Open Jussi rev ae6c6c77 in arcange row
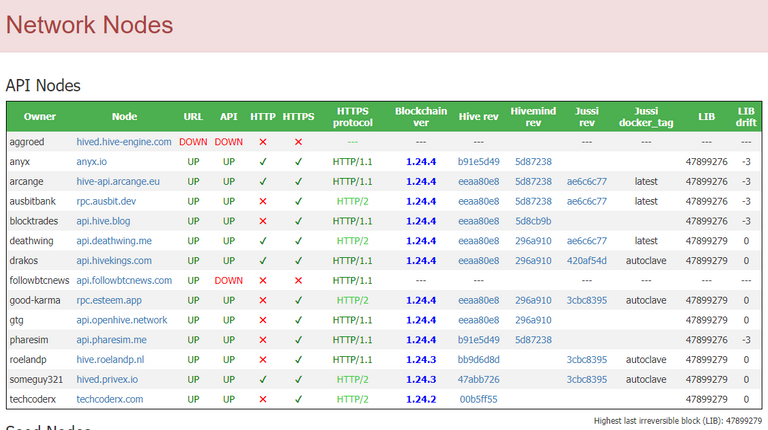The width and height of the screenshot is (768, 430). (x=587, y=181)
